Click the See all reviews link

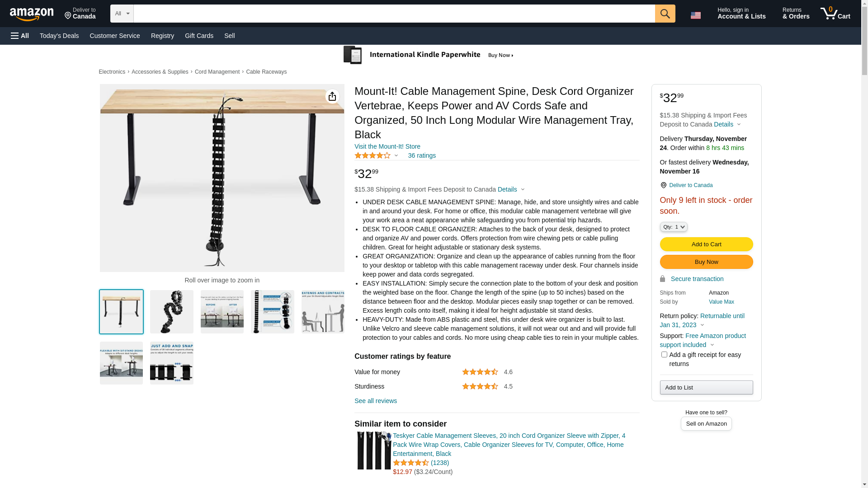[x=376, y=401]
